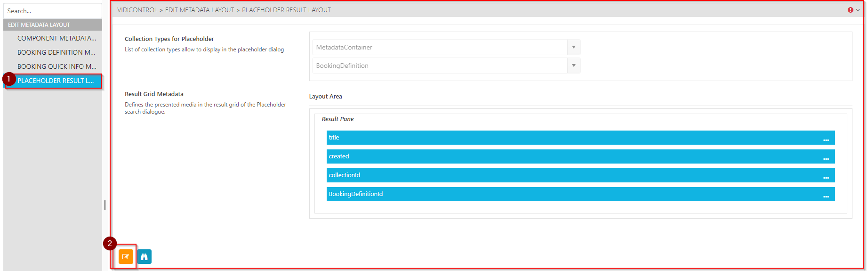
Task: Open options menu on the title field row
Action: 826,138
